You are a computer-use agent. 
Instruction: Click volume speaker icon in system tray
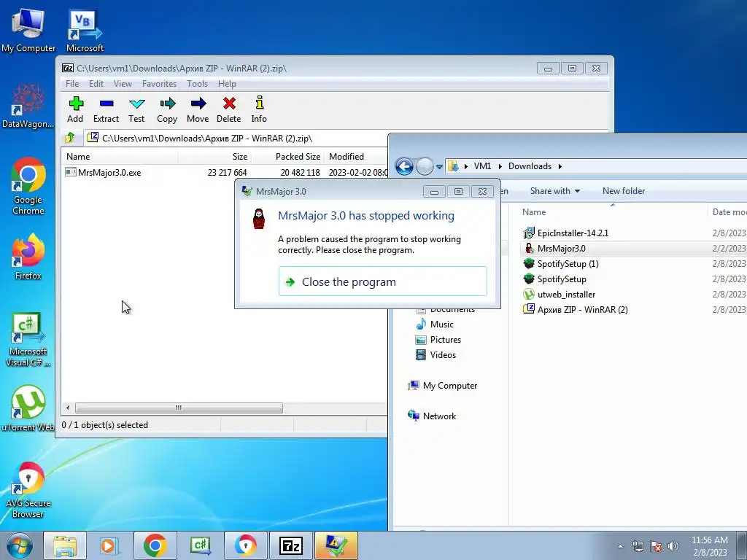[x=673, y=546]
